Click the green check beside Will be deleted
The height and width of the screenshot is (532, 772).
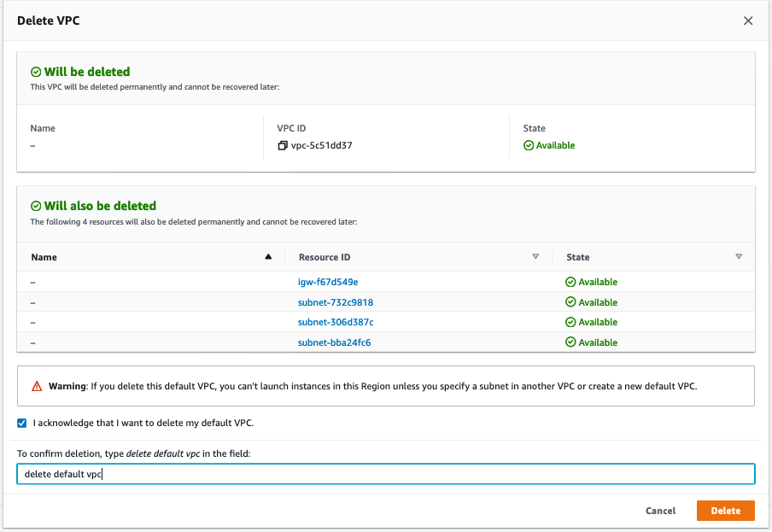(x=36, y=73)
